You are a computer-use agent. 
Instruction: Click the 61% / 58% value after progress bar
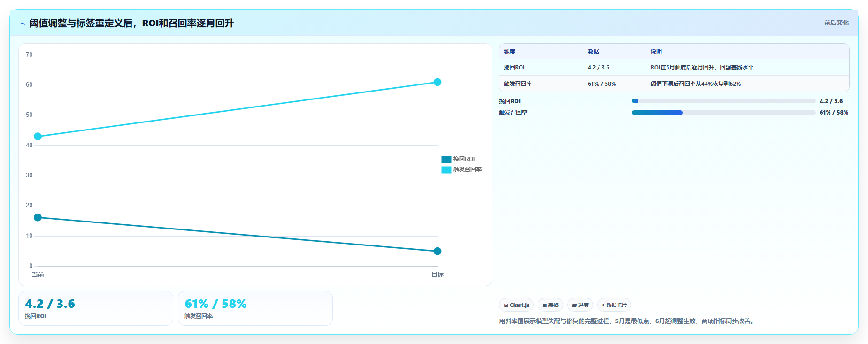click(834, 113)
